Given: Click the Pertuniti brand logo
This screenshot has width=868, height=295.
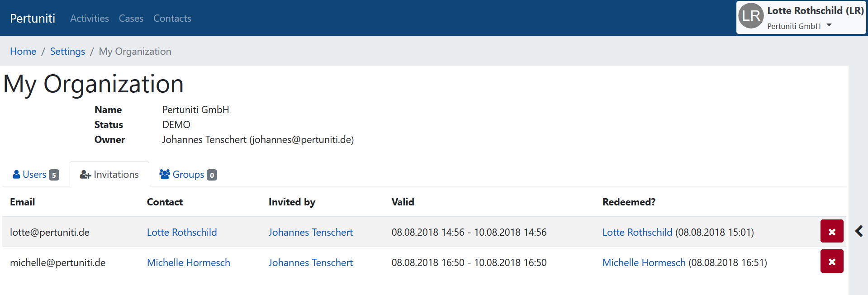Looking at the screenshot, I should pos(33,18).
